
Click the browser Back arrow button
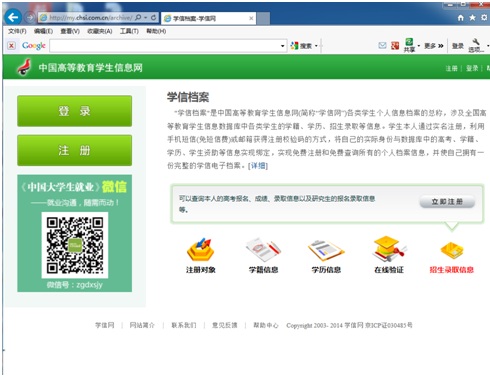click(13, 17)
